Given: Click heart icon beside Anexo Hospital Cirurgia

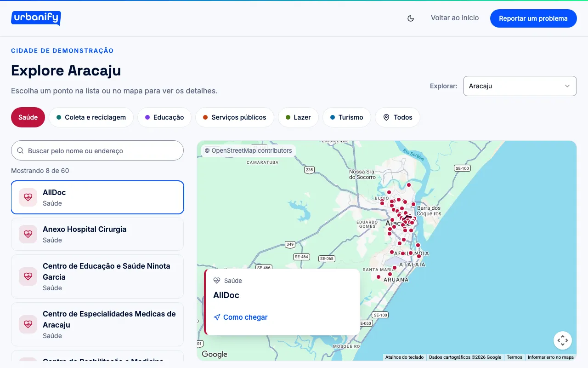Looking at the screenshot, I should click(x=28, y=234).
